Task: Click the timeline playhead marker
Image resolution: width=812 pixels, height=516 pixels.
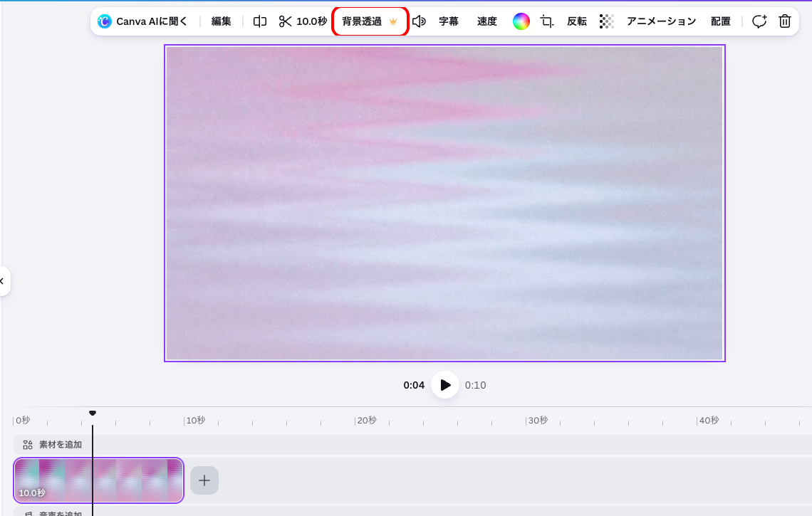Action: tap(92, 413)
